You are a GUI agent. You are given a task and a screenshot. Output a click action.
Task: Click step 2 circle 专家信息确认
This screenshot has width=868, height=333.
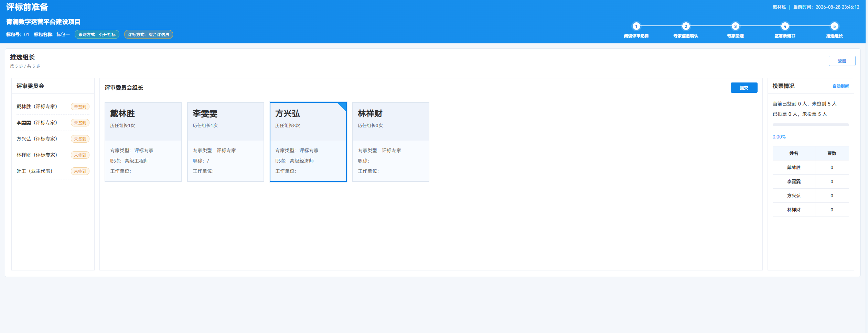[686, 26]
